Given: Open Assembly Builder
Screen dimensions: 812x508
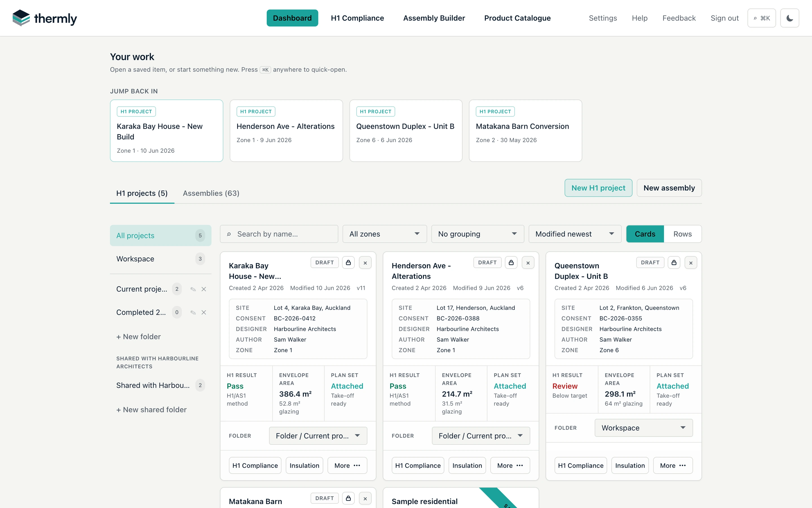Looking at the screenshot, I should [x=434, y=18].
